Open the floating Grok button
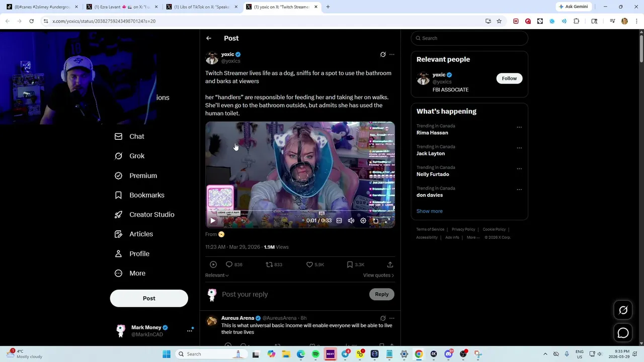The image size is (644, 362). tap(623, 310)
